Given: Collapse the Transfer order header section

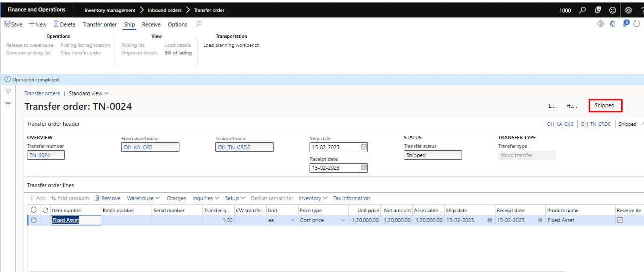Looking at the screenshot, I should (x=642, y=124).
